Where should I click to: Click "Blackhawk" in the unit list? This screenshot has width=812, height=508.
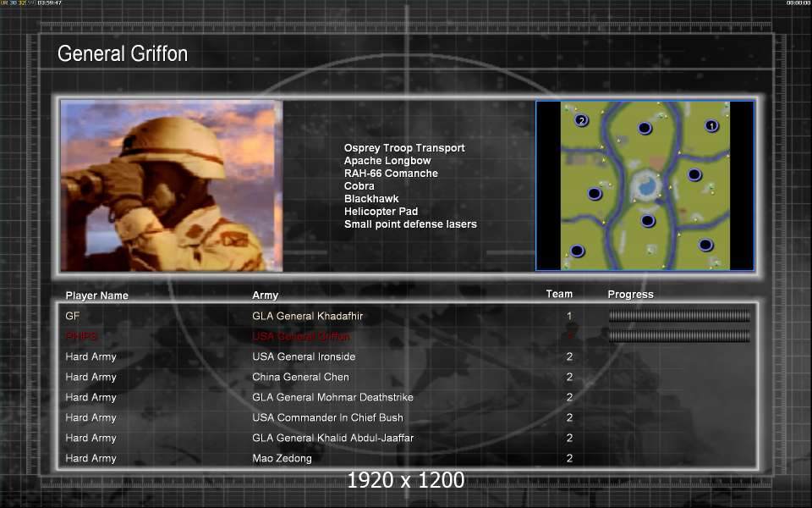tap(371, 198)
